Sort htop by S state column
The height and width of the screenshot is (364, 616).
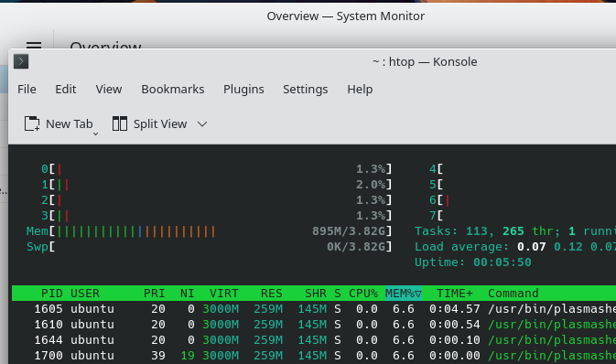pyautogui.click(x=338, y=294)
